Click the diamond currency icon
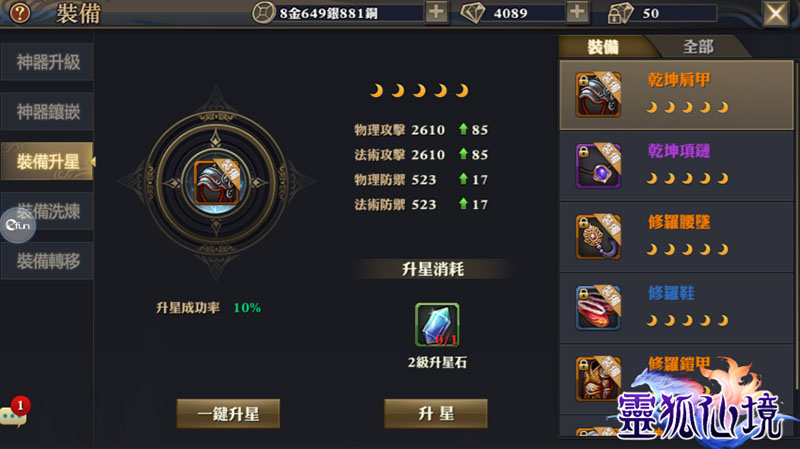The width and height of the screenshot is (800, 449). coord(472,13)
